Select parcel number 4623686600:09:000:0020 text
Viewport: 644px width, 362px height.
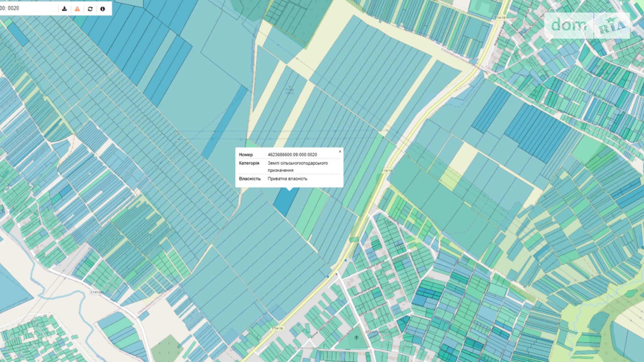tap(292, 155)
